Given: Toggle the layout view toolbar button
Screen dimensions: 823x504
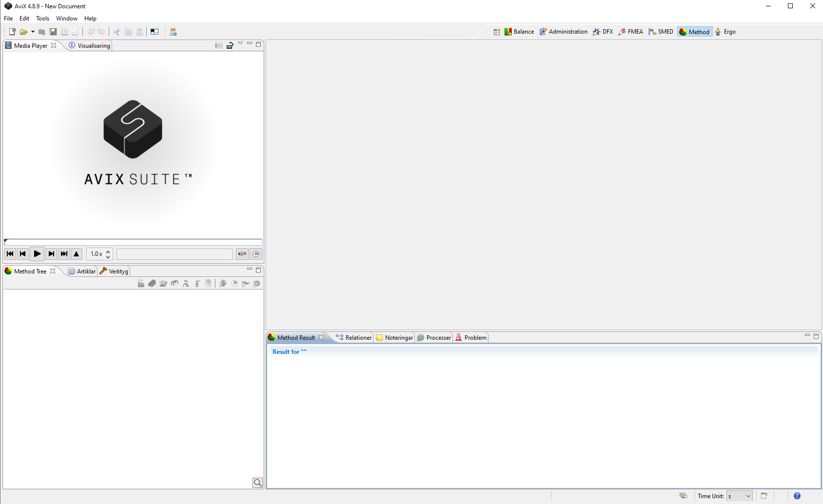Looking at the screenshot, I should click(x=155, y=32).
